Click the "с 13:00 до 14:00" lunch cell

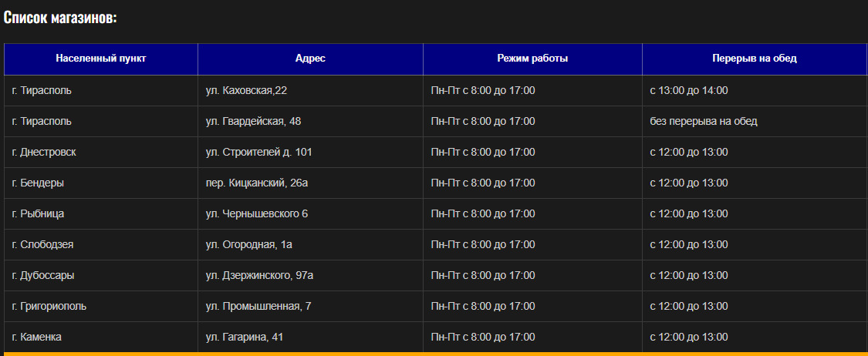point(688,91)
